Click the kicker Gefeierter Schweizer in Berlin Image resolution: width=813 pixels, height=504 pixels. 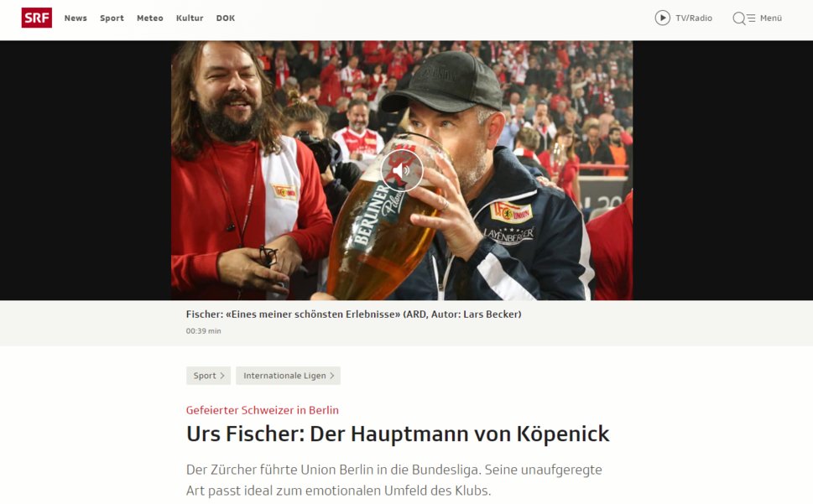[x=263, y=410]
